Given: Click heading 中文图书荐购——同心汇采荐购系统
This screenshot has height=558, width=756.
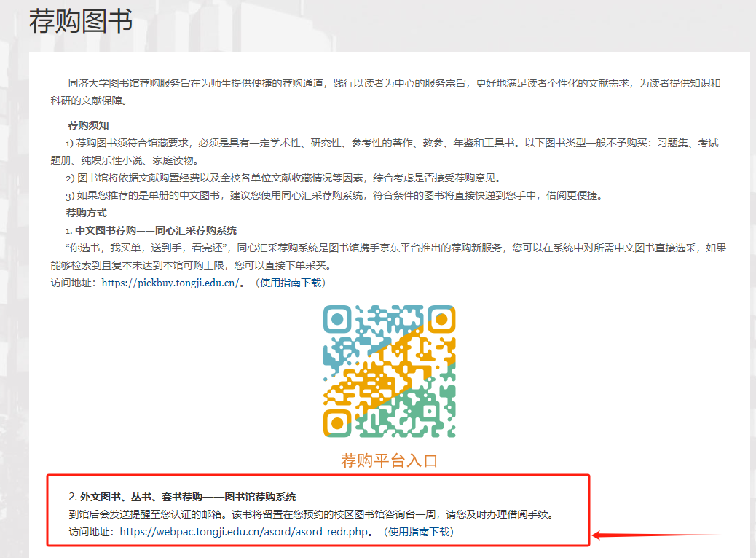Looking at the screenshot, I should click(x=156, y=230).
